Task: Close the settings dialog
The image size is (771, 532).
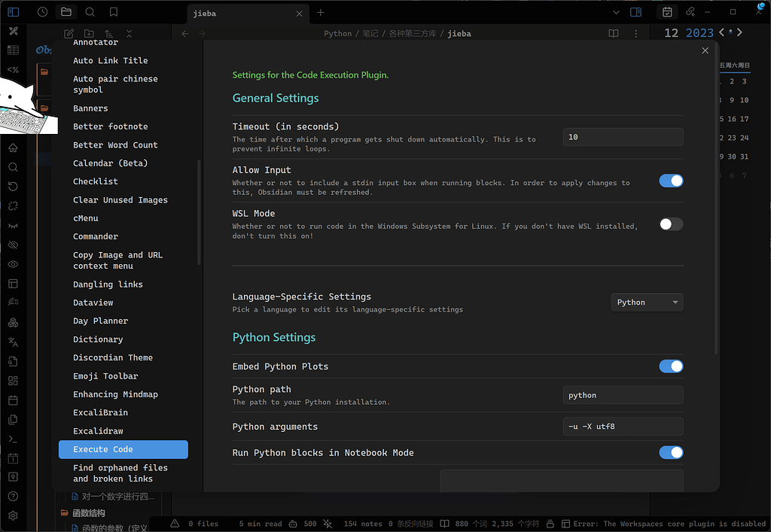Action: coord(705,50)
